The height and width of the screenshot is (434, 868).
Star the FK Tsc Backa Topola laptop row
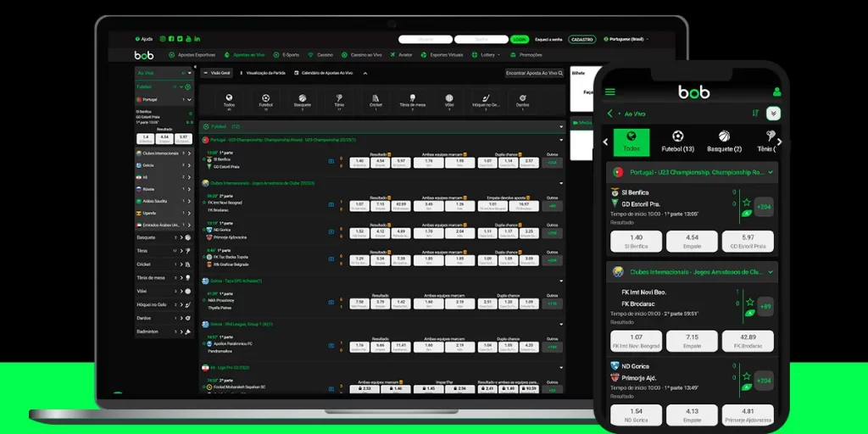(204, 257)
